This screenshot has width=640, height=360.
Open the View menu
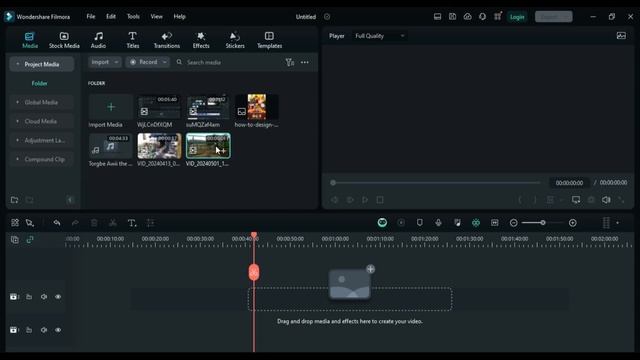tap(156, 17)
